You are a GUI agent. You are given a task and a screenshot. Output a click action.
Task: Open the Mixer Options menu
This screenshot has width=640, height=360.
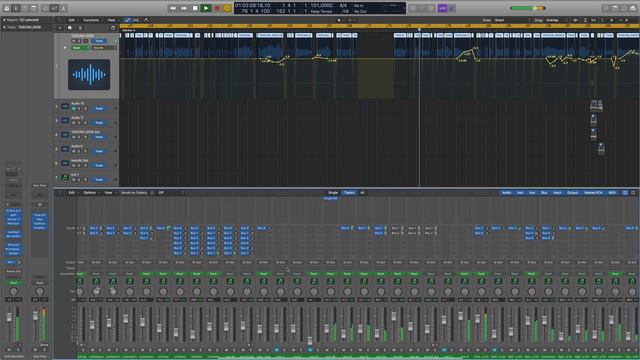89,193
